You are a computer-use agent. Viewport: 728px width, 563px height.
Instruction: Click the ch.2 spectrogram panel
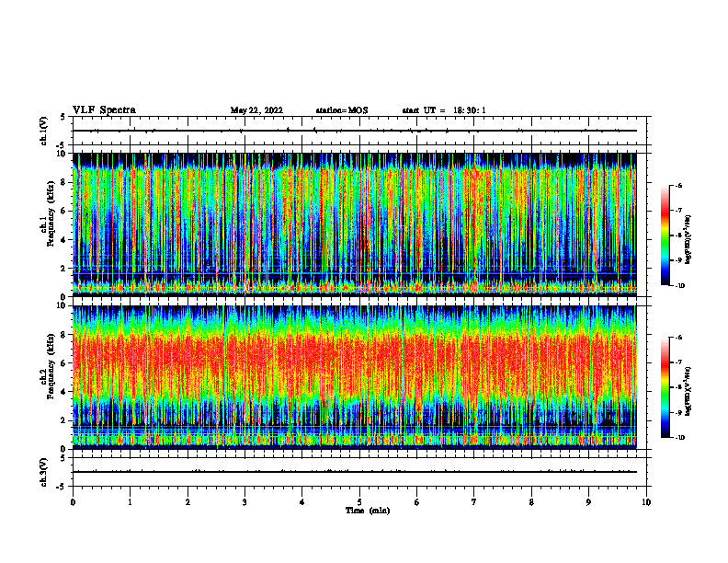354,377
